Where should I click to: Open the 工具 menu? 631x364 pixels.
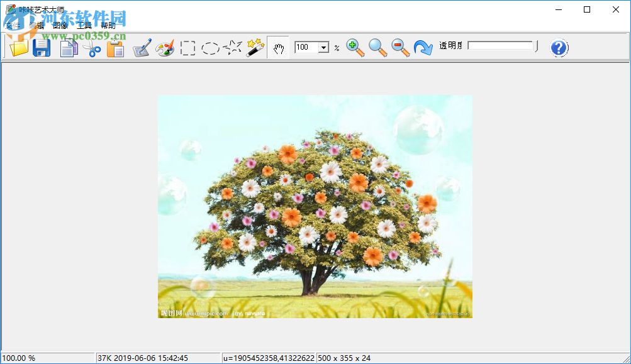coord(84,26)
